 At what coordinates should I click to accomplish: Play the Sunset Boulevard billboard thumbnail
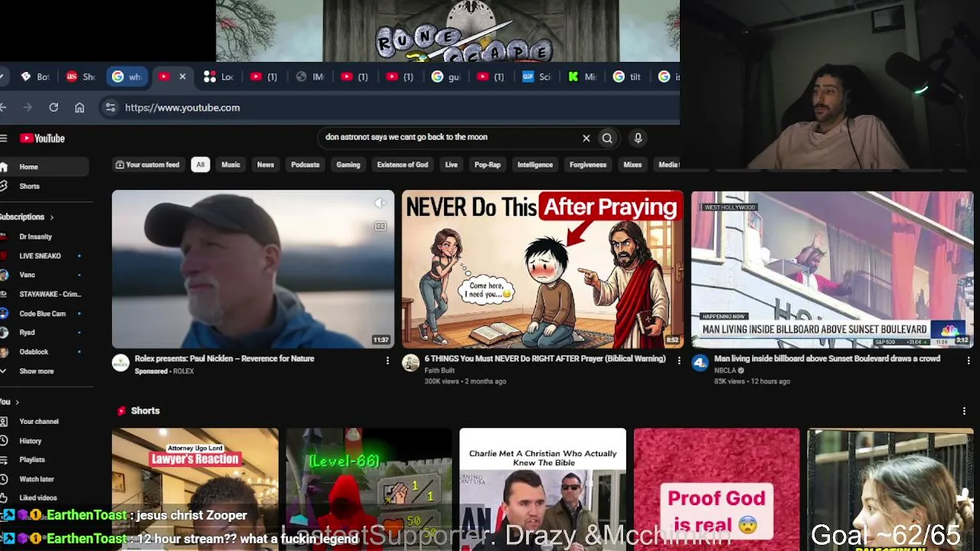832,269
